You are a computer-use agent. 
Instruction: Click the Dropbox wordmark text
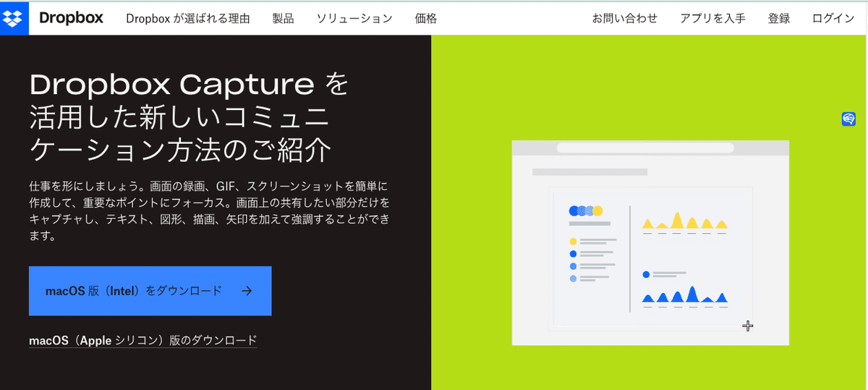point(71,18)
